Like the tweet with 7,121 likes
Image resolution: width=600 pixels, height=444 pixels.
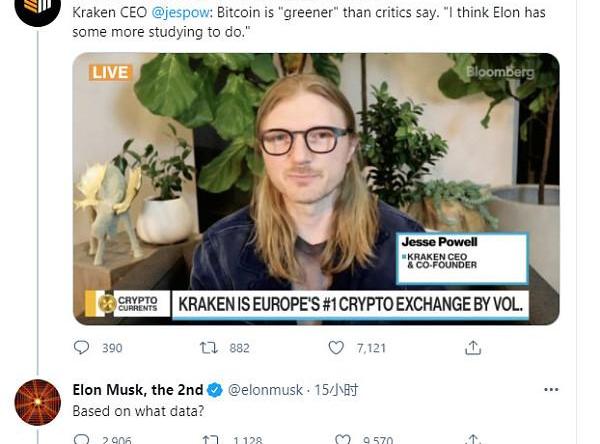(336, 348)
